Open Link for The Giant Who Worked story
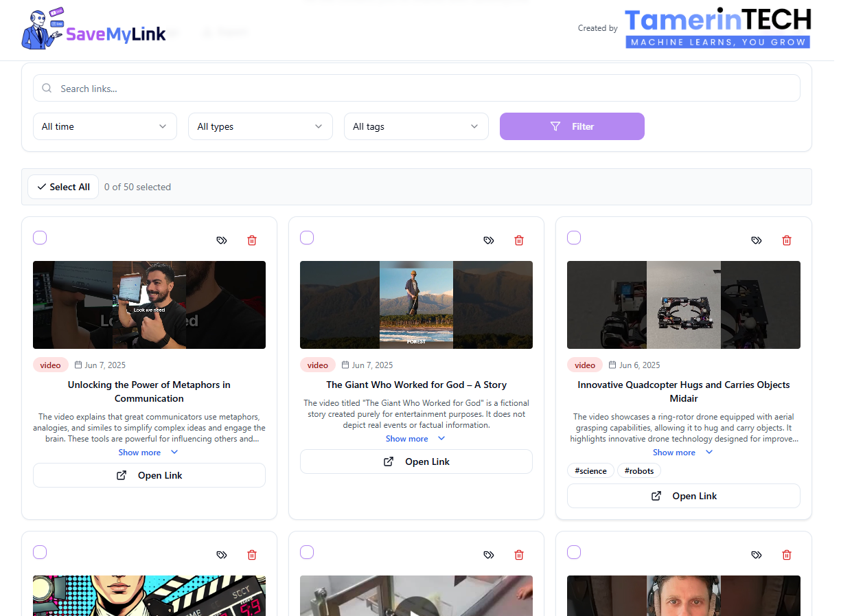This screenshot has width=852, height=616. pyautogui.click(x=416, y=461)
